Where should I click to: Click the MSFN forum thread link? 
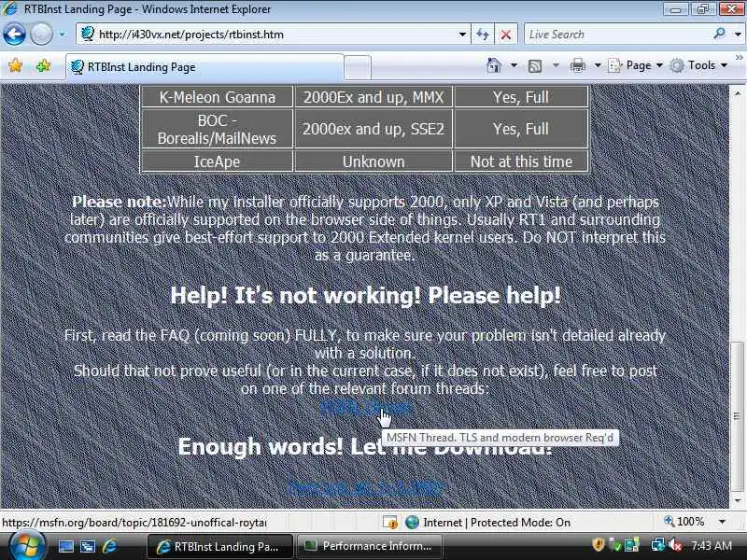(x=365, y=408)
